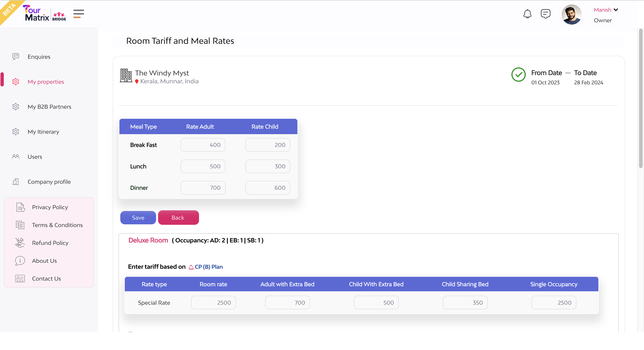This screenshot has height=350, width=644.
Task: Click the notification bell icon
Action: (527, 14)
